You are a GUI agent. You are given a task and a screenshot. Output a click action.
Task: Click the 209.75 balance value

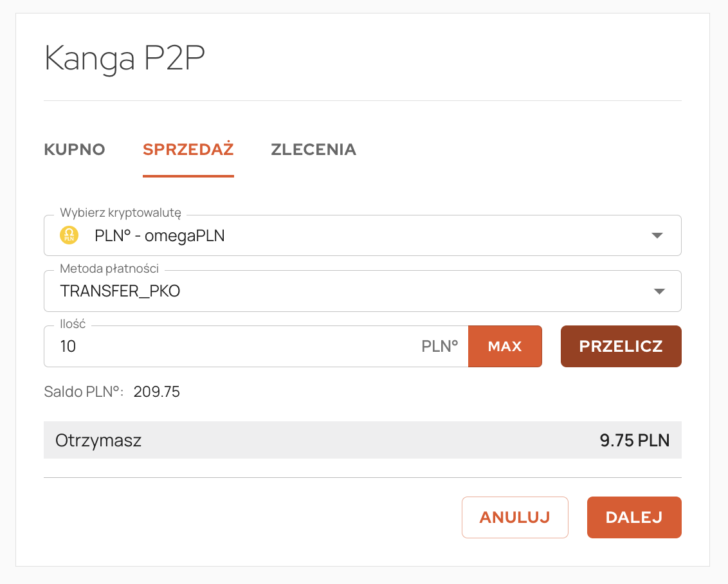click(156, 392)
